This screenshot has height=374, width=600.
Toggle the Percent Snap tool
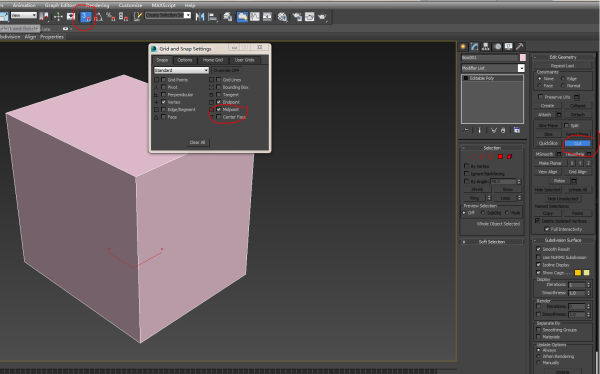pyautogui.click(x=111, y=17)
